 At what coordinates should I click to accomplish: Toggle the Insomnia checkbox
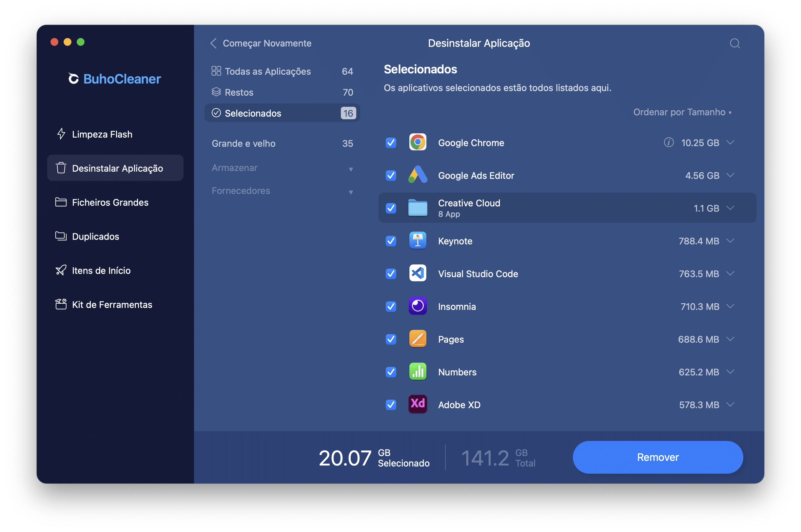391,306
